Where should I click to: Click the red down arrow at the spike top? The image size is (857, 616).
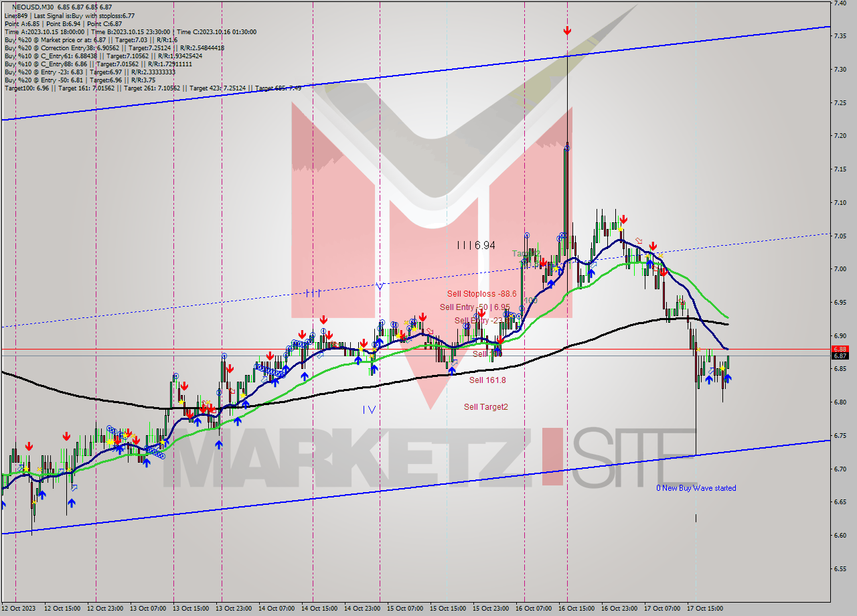(x=567, y=31)
